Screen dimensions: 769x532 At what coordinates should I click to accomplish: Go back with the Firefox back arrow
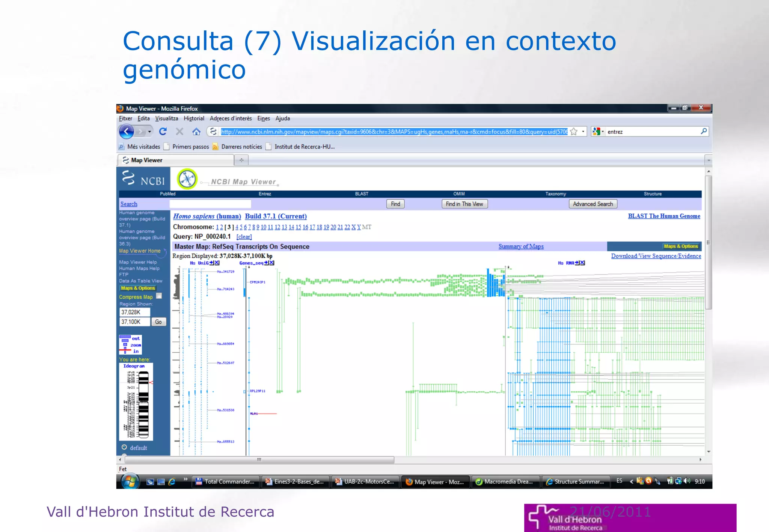pyautogui.click(x=127, y=132)
